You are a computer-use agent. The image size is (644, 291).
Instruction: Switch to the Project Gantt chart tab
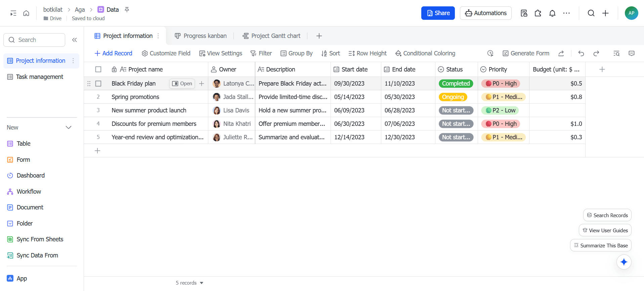click(x=271, y=36)
